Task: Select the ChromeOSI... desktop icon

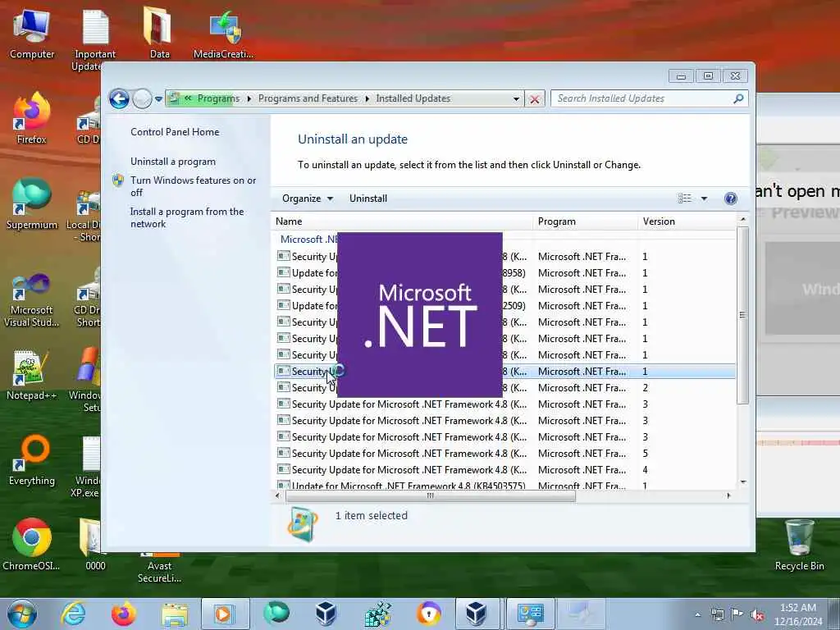Action: [x=32, y=545]
